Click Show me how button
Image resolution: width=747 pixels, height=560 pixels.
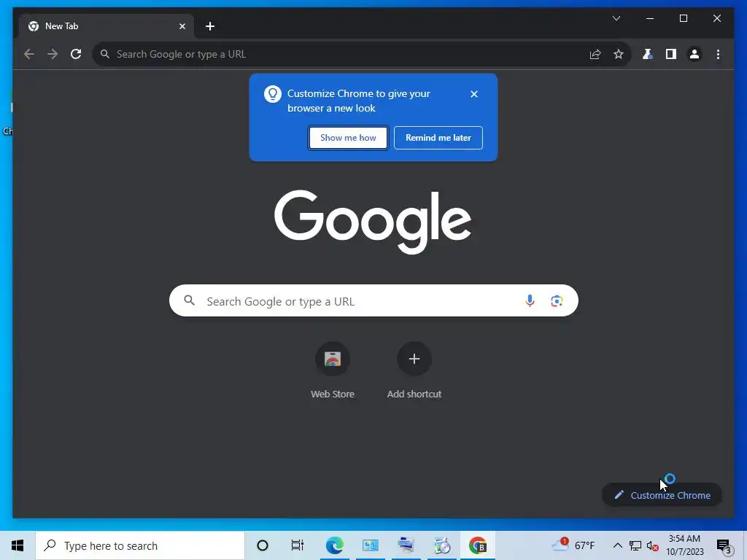pos(348,138)
